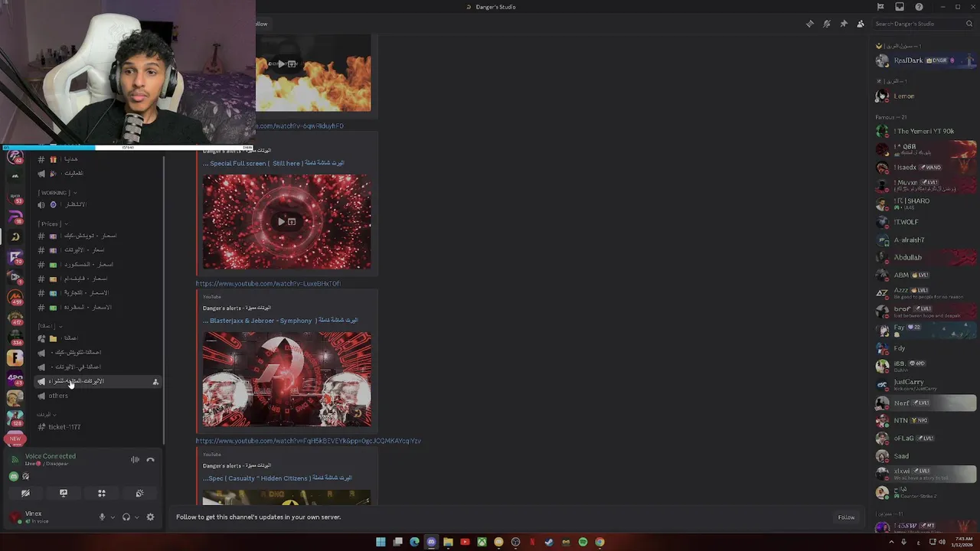Click the create invite icon on selected channel
Viewport: 980px width, 551px height.
155,382
